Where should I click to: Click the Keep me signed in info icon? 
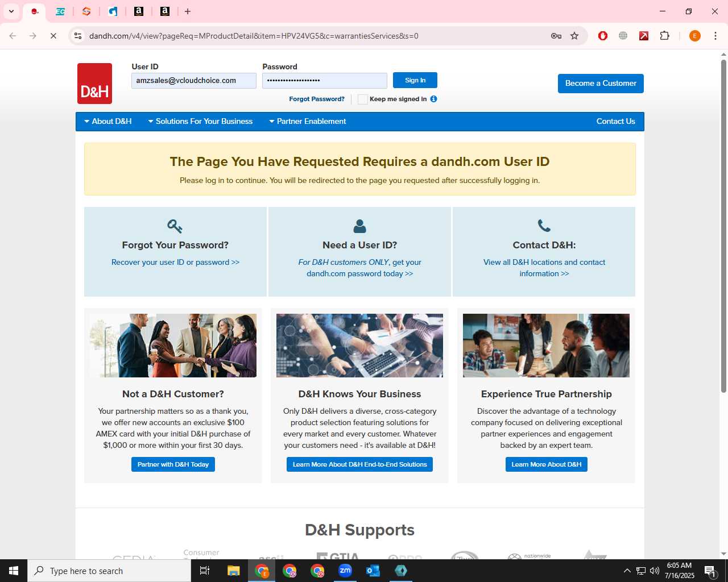coord(433,99)
